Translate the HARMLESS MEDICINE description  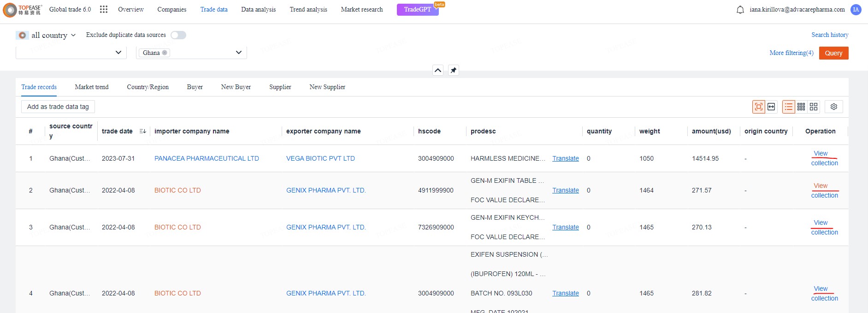click(566, 158)
